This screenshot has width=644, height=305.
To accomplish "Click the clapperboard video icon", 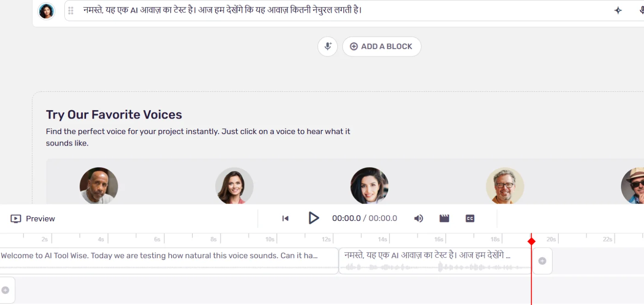I will (x=444, y=219).
